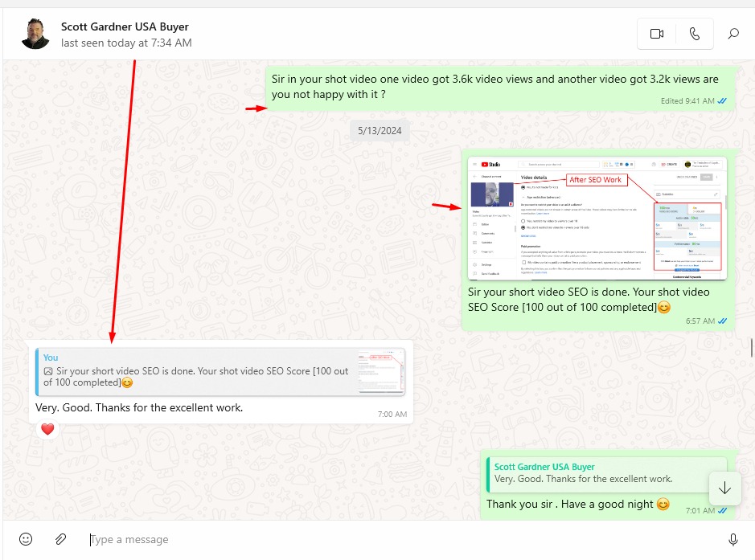Open Scott Gardner's profile picture
Viewport: 755px width, 560px height.
click(x=35, y=34)
